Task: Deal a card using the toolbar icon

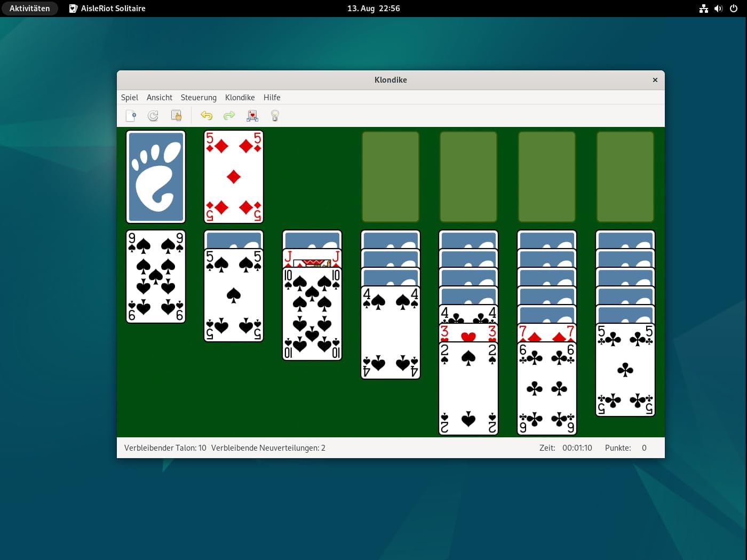Action: pos(252,116)
